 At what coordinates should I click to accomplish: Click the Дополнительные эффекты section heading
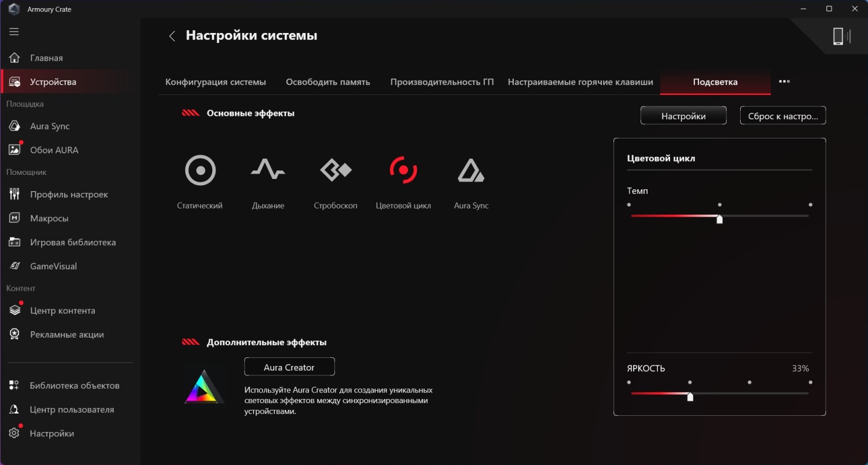(267, 342)
